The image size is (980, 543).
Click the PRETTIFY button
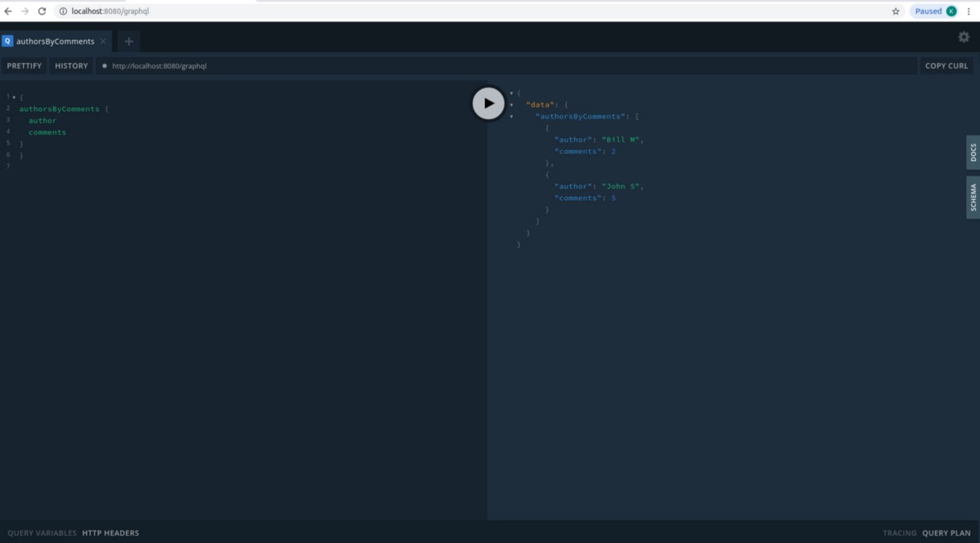coord(24,66)
